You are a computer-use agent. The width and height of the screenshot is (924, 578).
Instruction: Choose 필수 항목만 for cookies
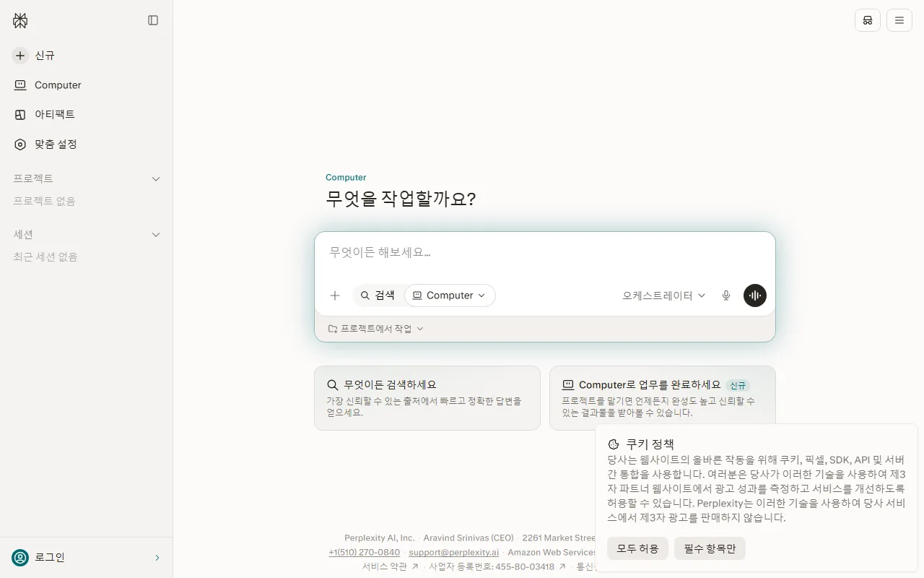pos(710,548)
